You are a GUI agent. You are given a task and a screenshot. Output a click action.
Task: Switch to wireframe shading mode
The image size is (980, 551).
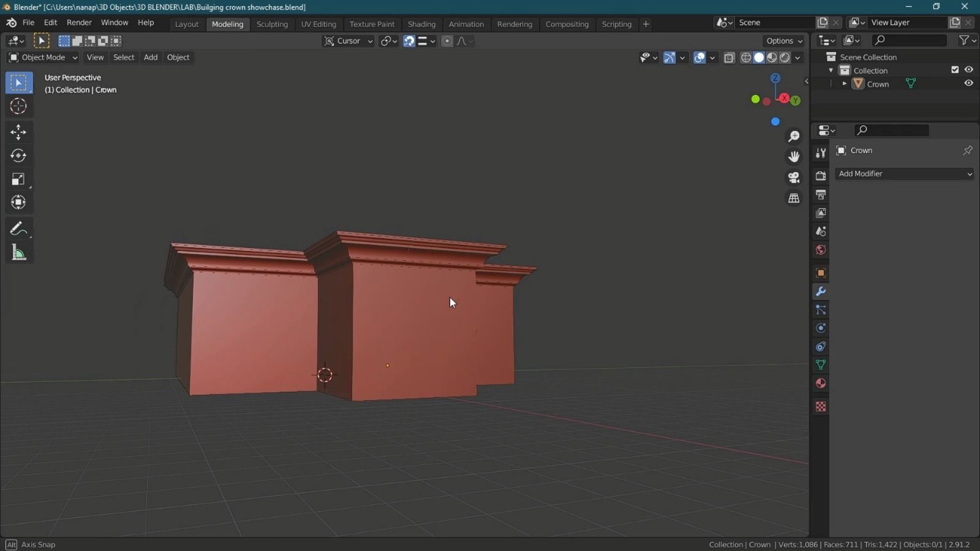click(x=746, y=58)
